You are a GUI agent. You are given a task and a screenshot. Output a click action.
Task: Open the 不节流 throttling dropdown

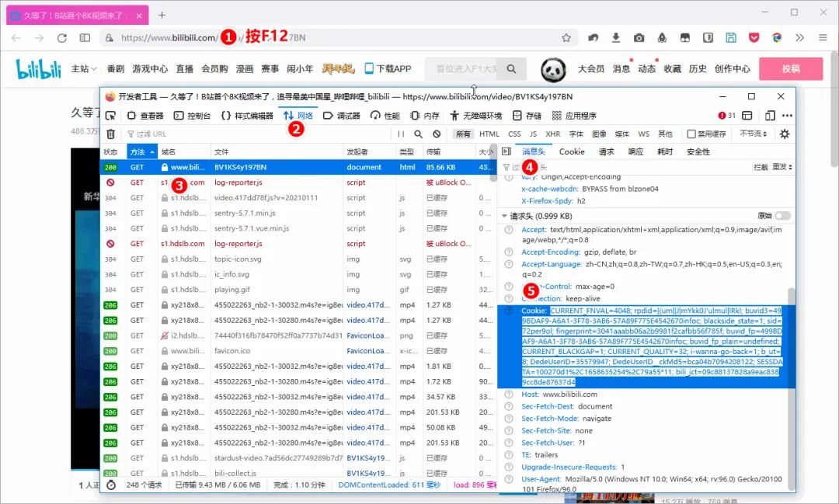click(754, 134)
